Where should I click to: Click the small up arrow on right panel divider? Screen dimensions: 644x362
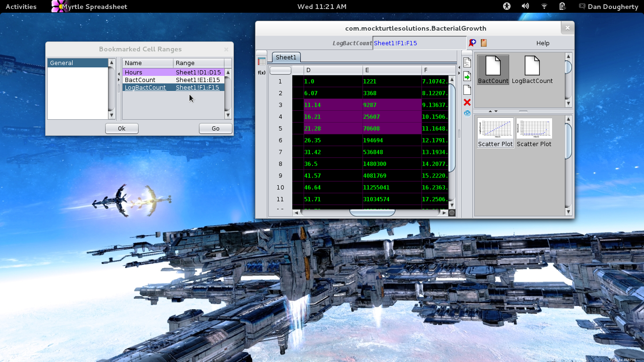[x=490, y=111]
